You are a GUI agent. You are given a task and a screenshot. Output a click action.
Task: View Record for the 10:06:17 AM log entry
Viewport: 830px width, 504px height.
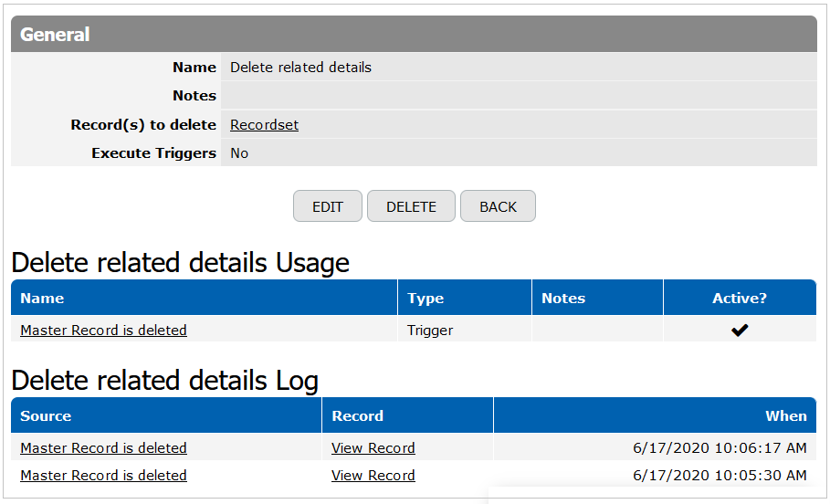[x=373, y=448]
